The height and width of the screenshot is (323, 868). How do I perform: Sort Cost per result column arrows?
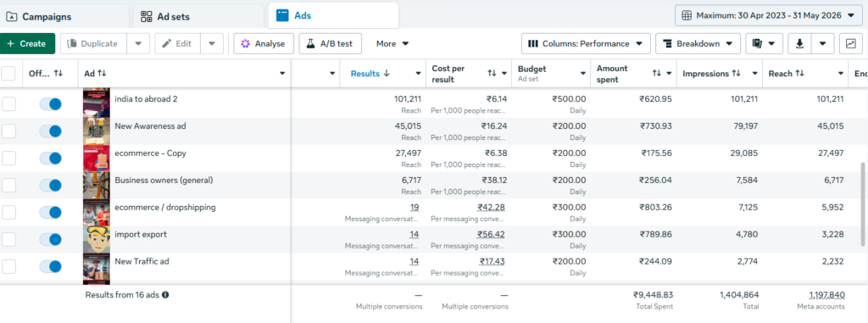492,73
